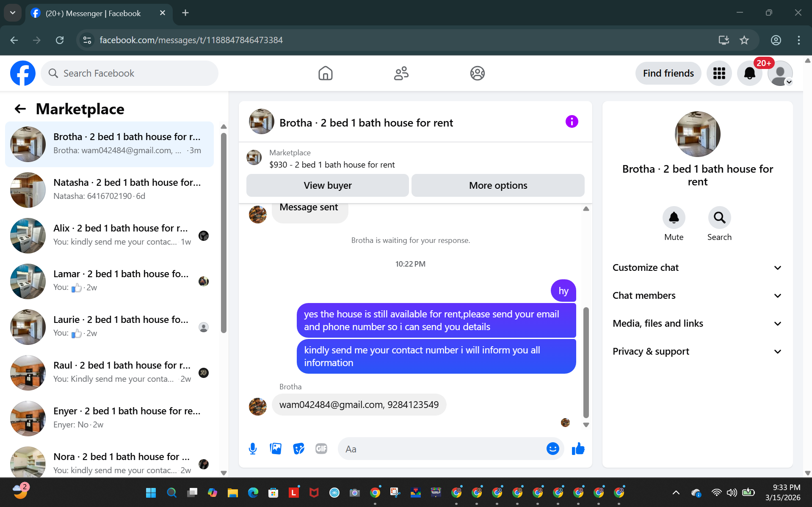Click the View buyer button
Viewport: 812px width, 507px height.
pyautogui.click(x=328, y=185)
